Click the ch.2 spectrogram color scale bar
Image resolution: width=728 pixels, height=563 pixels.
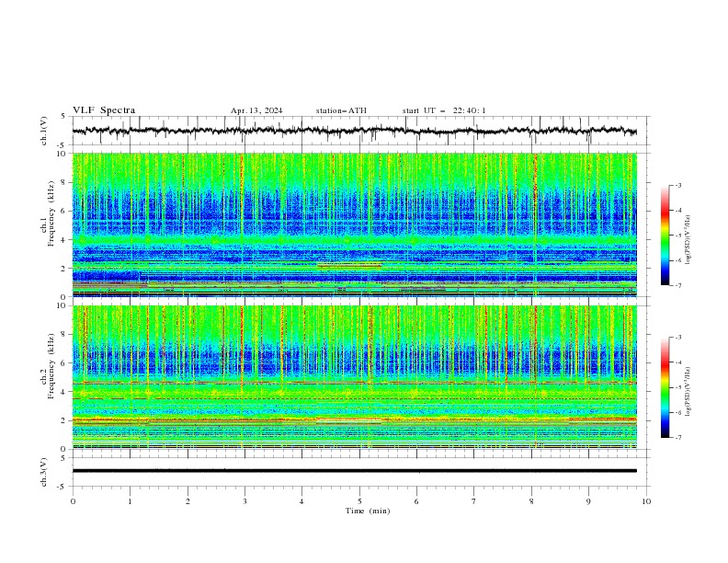coord(665,387)
